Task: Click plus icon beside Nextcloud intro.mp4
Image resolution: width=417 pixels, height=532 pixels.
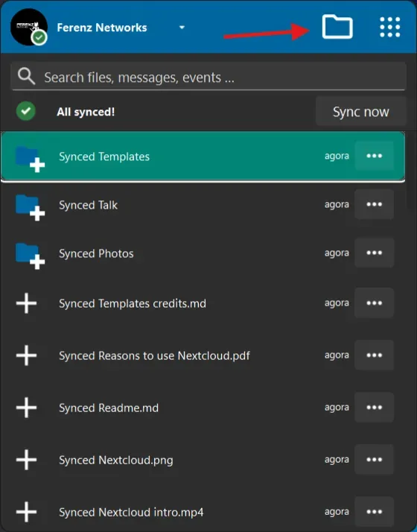Action: (x=27, y=513)
